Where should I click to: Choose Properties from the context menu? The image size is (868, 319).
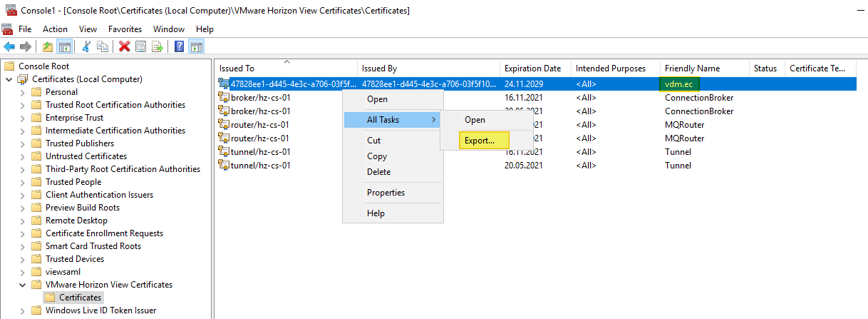coord(386,193)
